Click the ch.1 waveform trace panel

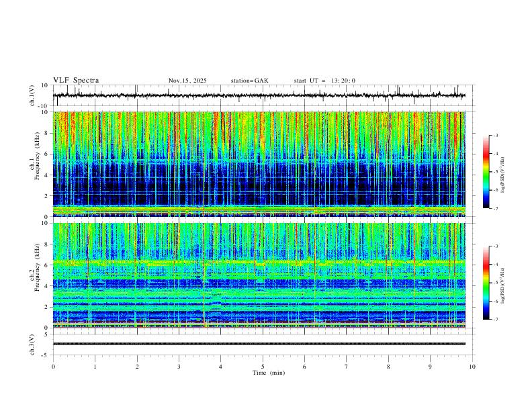(x=263, y=95)
